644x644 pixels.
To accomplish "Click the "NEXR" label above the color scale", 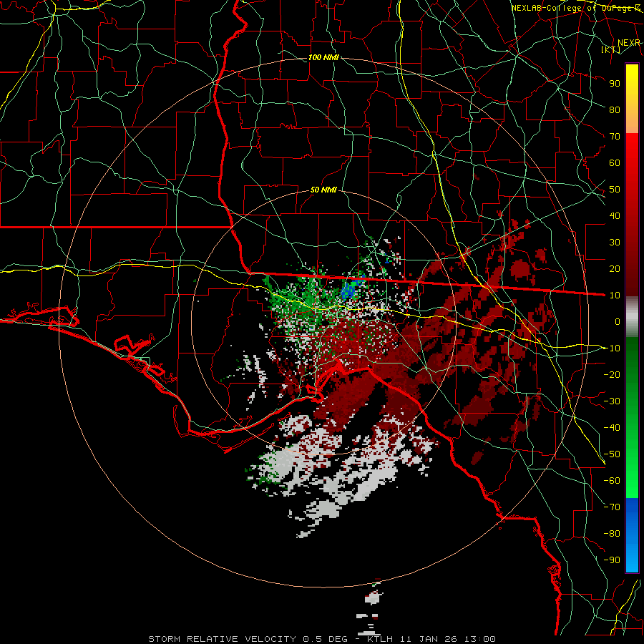I will (x=629, y=42).
